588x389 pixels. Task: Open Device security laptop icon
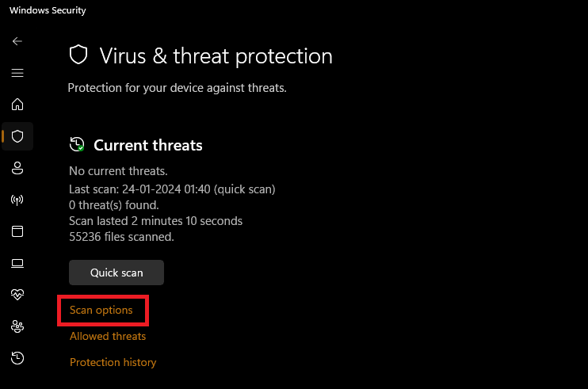(x=17, y=263)
